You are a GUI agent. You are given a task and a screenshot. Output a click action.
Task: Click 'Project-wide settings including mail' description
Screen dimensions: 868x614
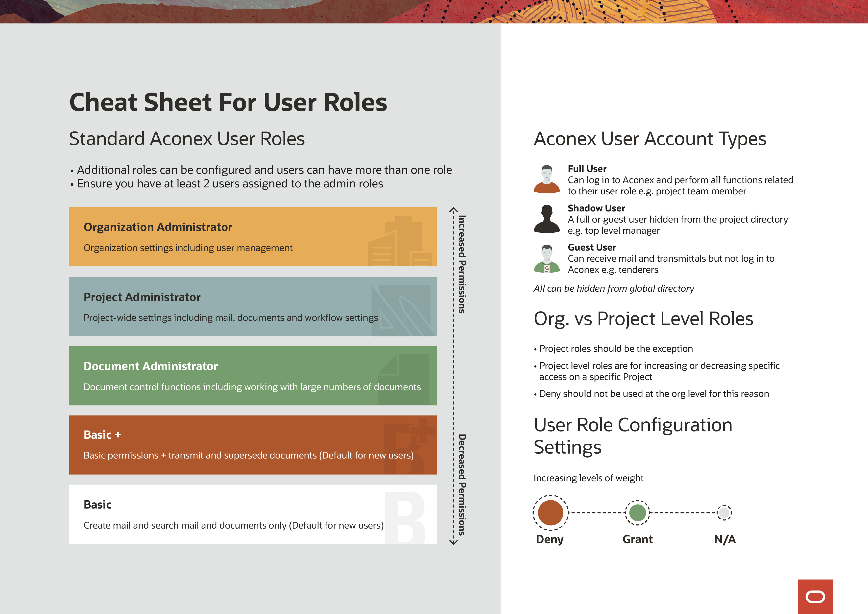point(231,318)
